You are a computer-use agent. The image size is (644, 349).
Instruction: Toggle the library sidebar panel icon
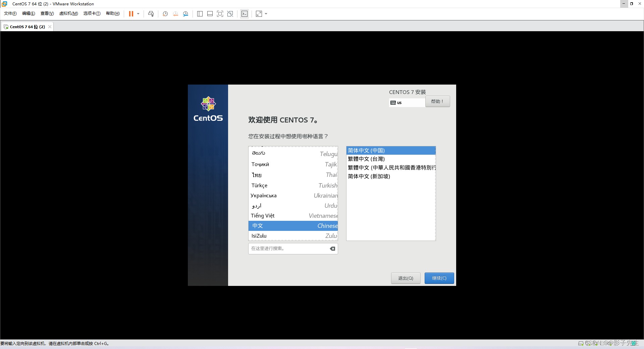pyautogui.click(x=200, y=14)
